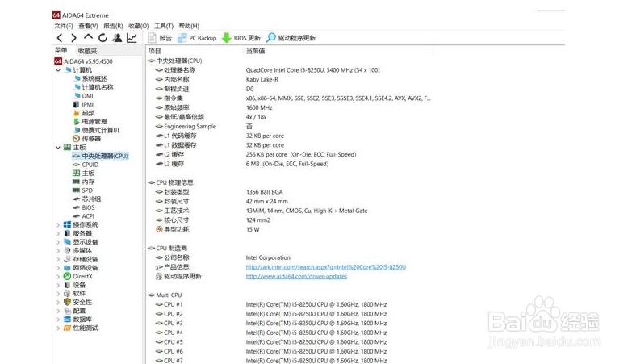Expand the DirectX tree node

point(58,276)
